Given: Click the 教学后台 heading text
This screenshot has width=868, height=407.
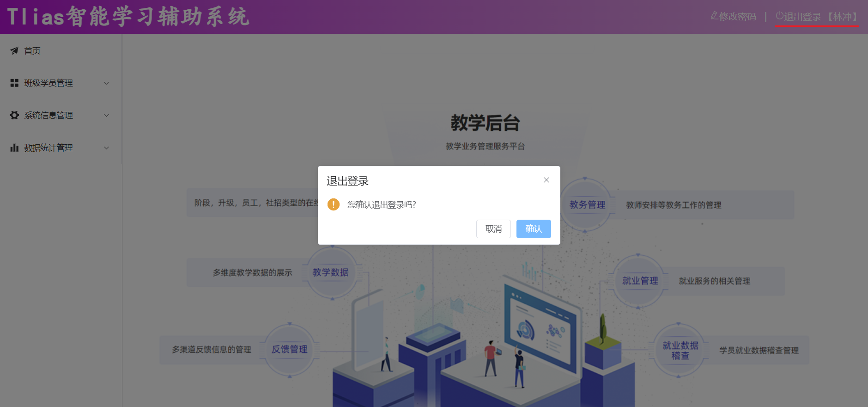Looking at the screenshot, I should (x=485, y=123).
